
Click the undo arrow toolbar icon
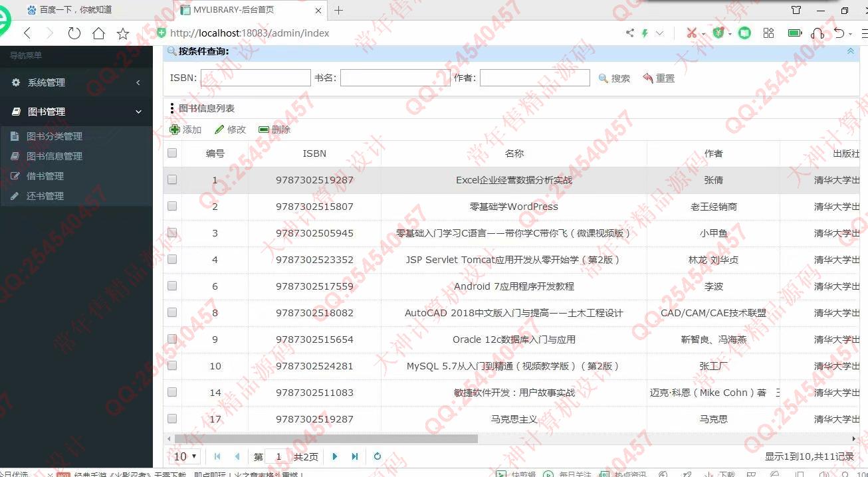(839, 33)
